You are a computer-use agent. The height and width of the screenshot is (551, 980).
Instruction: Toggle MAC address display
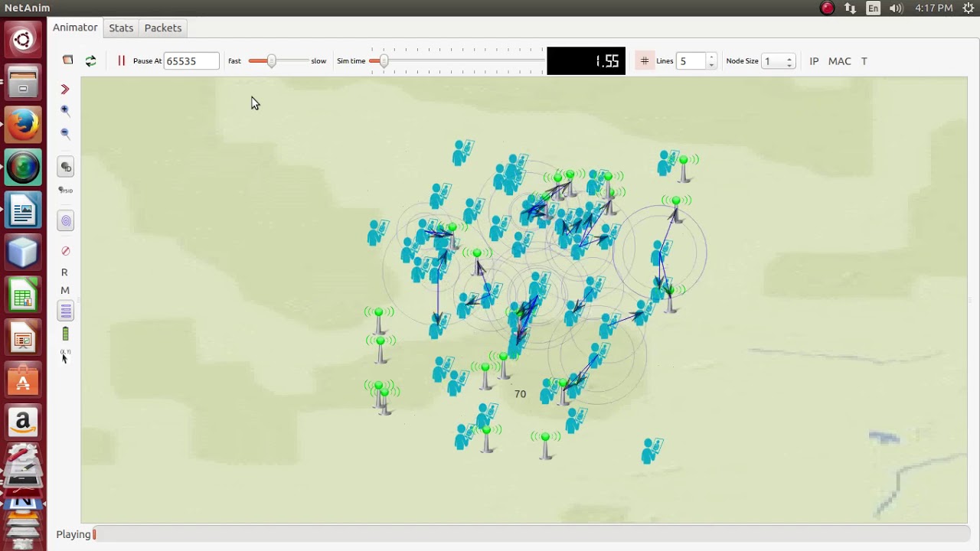point(839,61)
